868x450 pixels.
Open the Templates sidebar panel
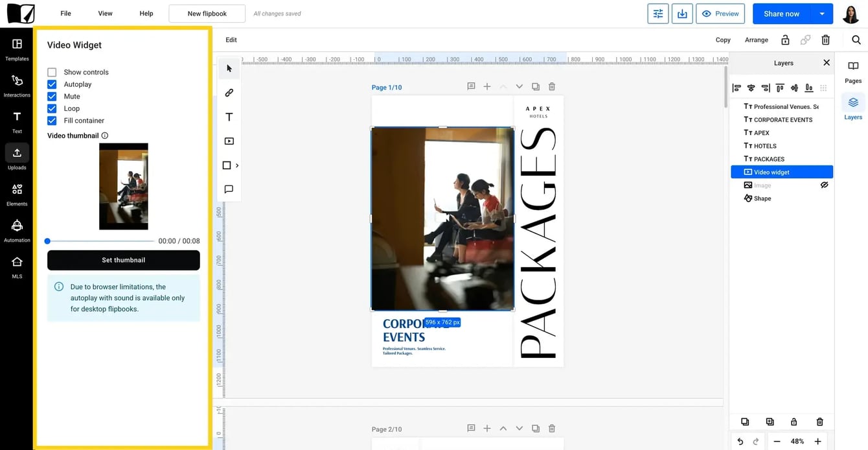click(x=17, y=49)
